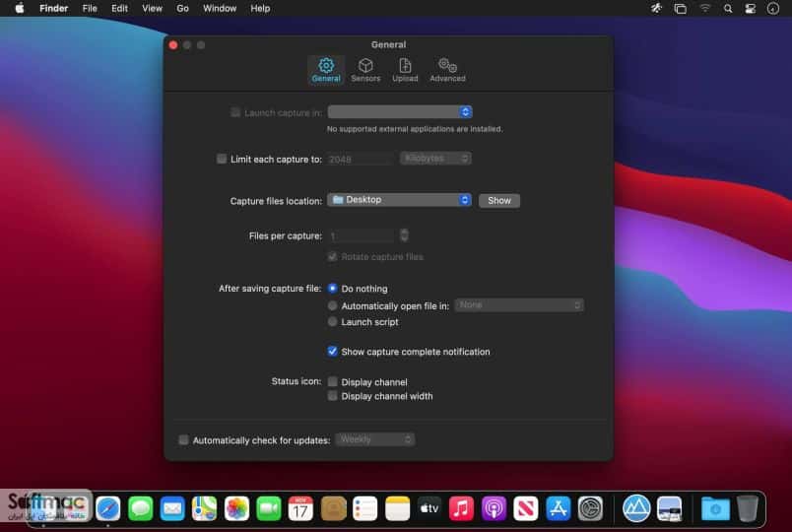The image size is (792, 532).
Task: Open Music from the Dock
Action: pos(461,508)
